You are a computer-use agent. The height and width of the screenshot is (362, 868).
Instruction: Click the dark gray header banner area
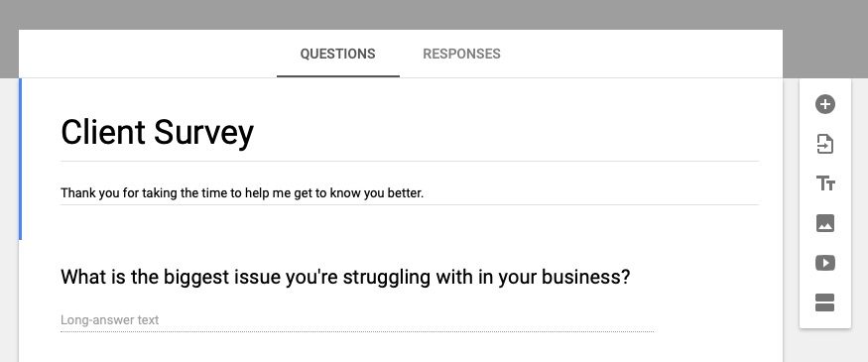[x=434, y=15]
